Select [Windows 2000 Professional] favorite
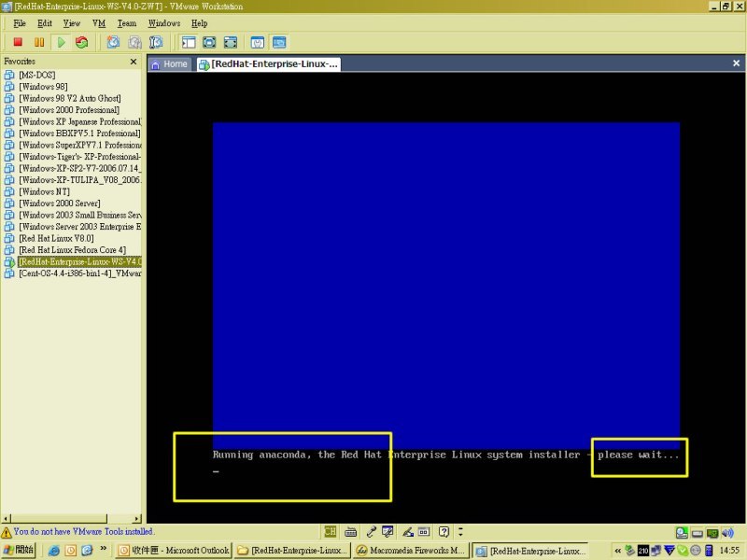This screenshot has width=747, height=560. pyautogui.click(x=69, y=110)
